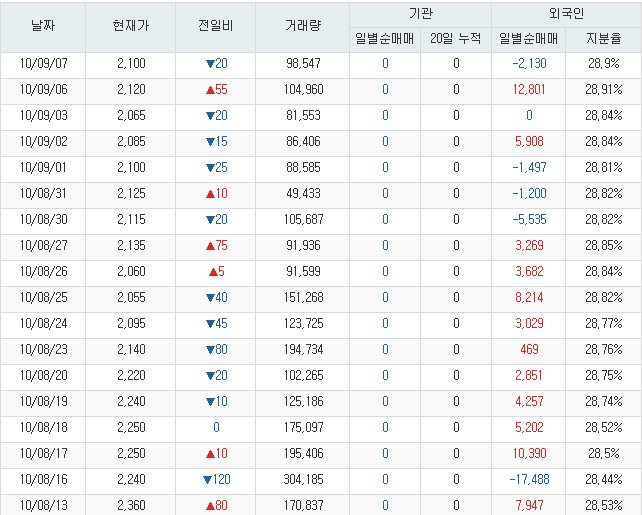Click the ownership ratio 28.85%
642x515 pixels.
pos(604,245)
